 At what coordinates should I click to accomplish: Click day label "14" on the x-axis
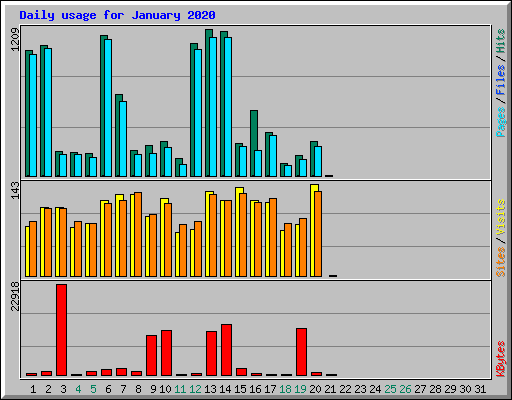click(x=225, y=389)
